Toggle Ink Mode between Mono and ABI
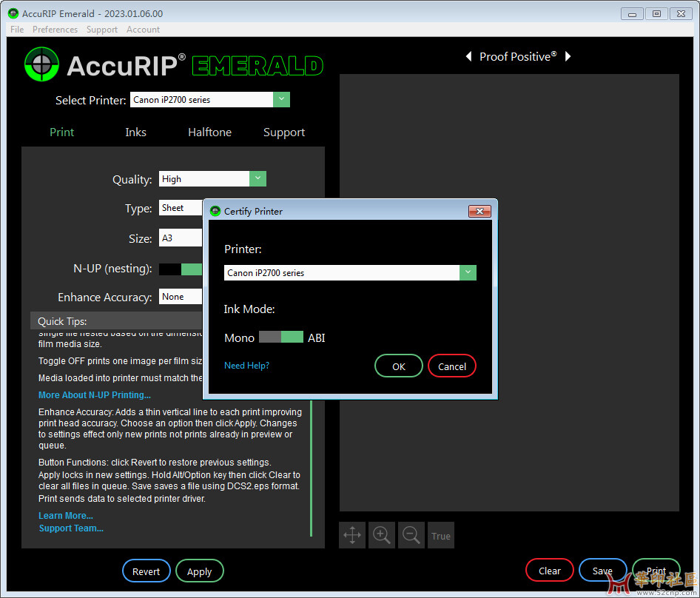Viewport: 700px width, 598px height. click(281, 337)
